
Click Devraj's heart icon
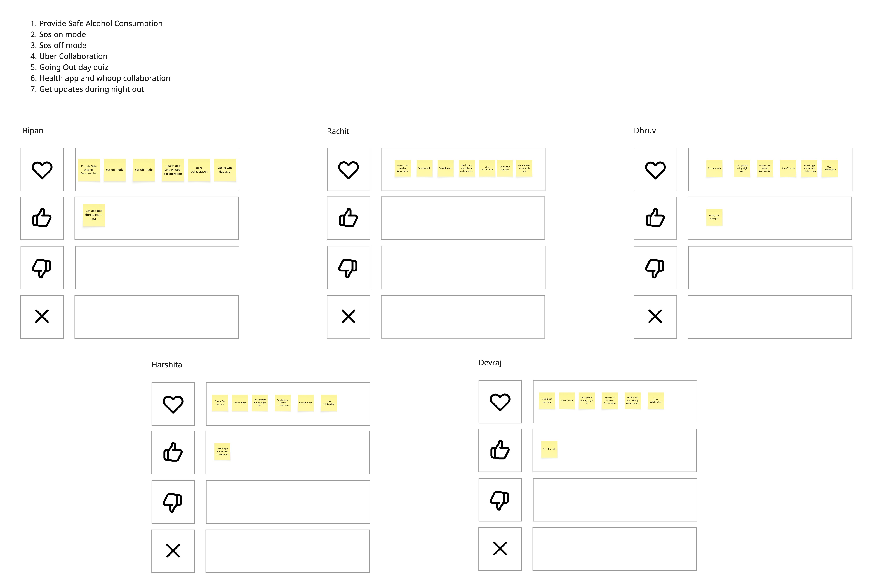click(500, 402)
